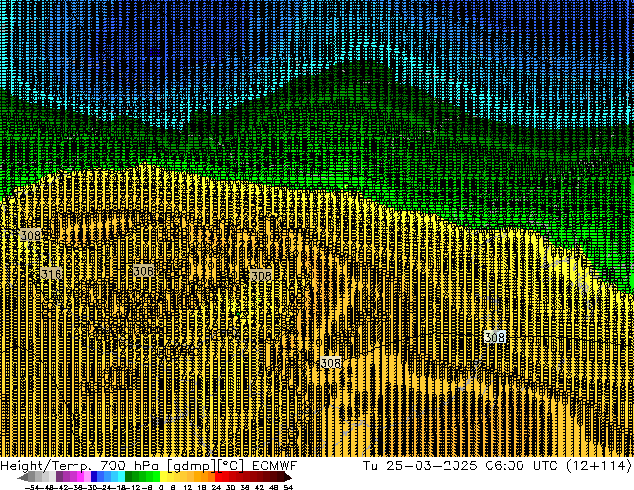The image size is (634, 490).
Task: Click the Tu 25-03-2025 date text
Action: coord(420,466)
